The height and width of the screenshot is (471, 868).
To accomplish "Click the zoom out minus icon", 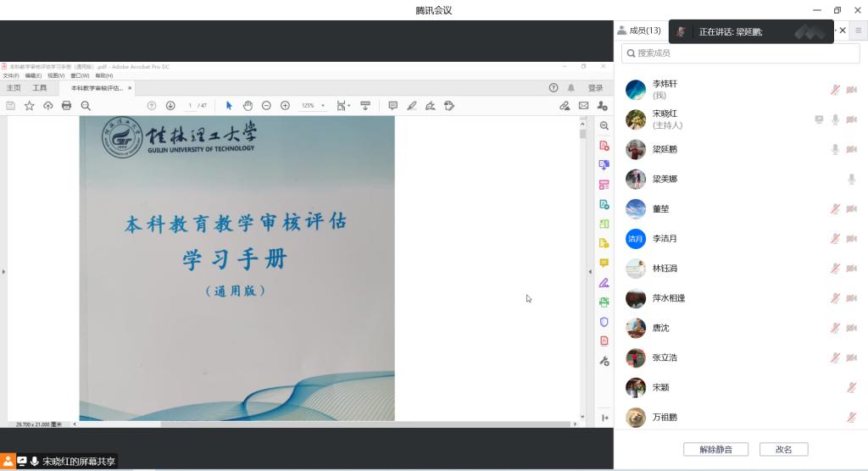I will 266,106.
